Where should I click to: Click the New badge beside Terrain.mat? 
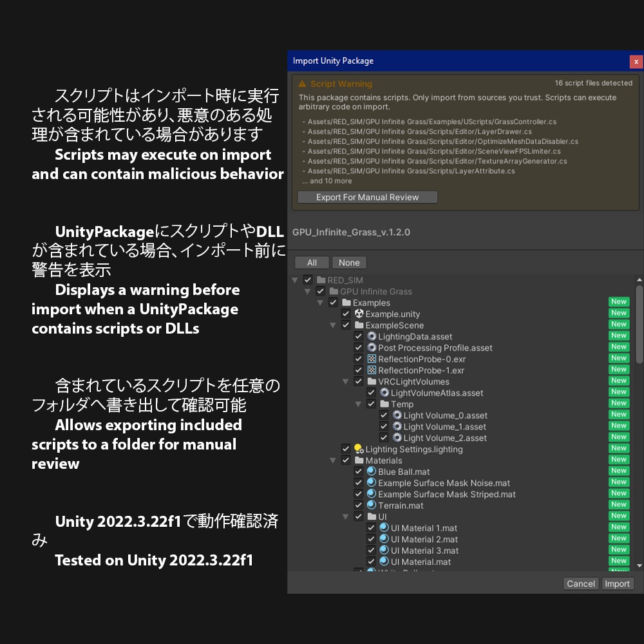tap(619, 504)
